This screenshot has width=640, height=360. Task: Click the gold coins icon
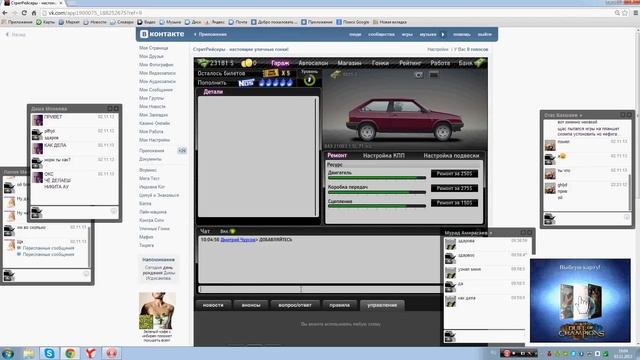[x=247, y=63]
